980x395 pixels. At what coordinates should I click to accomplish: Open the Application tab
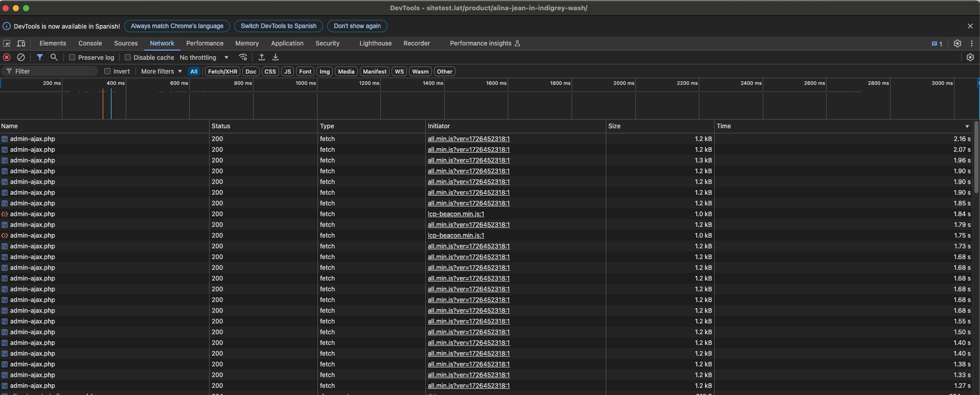(287, 43)
